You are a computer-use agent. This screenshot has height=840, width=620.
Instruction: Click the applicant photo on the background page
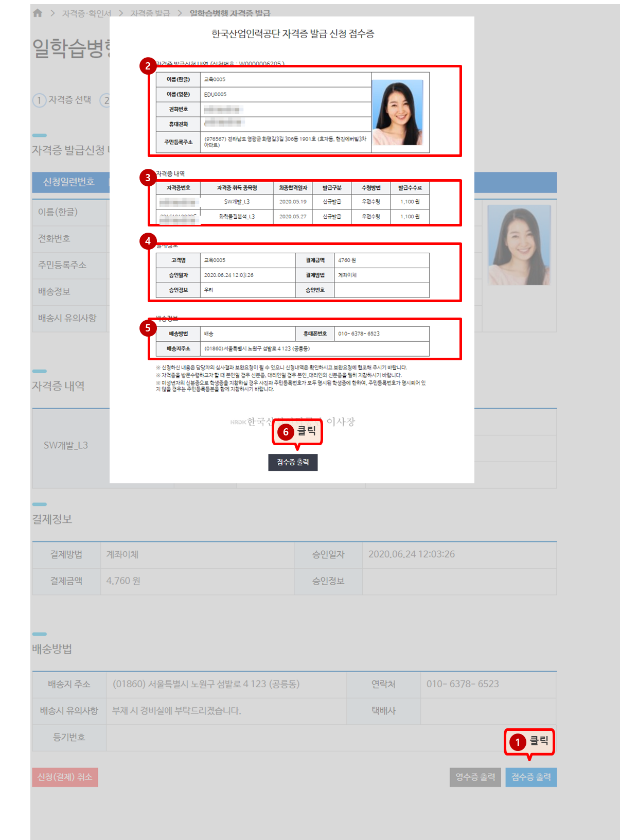(519, 245)
